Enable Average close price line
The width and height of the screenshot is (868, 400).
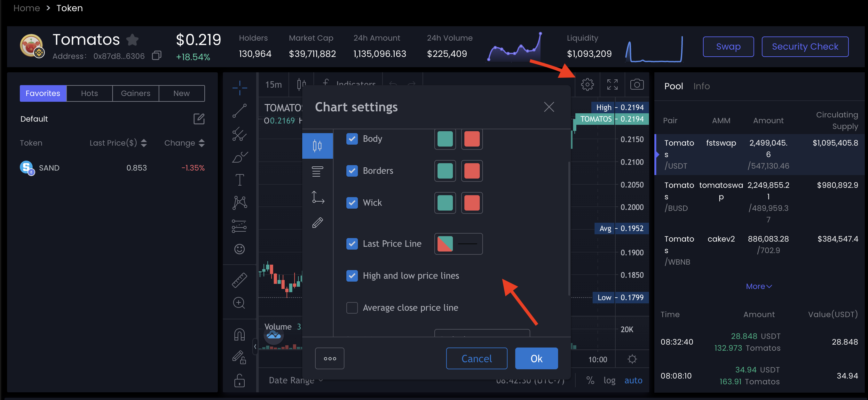(x=352, y=308)
